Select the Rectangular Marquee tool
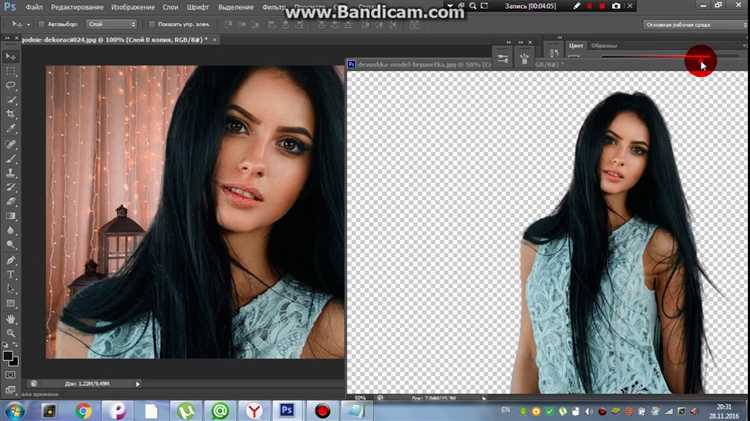Viewport: 750px width, 421px height. (11, 71)
